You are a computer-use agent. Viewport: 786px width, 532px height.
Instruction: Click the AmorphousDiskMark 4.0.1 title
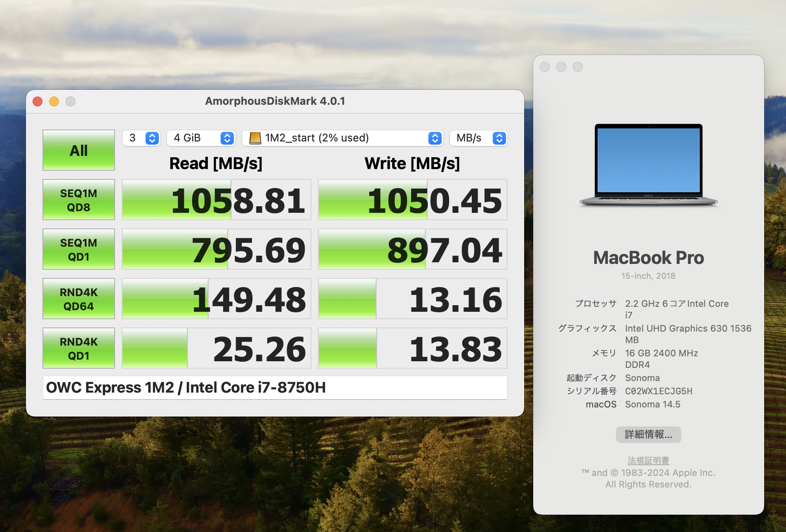(x=275, y=101)
